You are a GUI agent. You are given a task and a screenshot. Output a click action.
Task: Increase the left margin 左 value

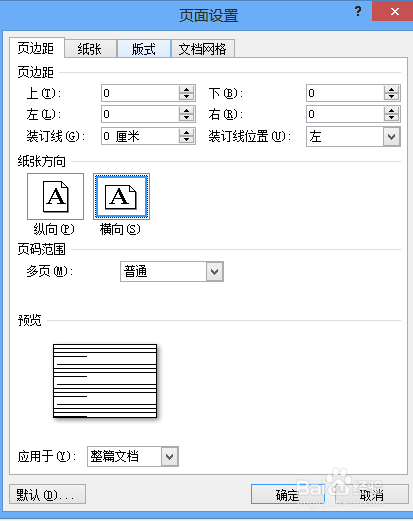click(x=186, y=111)
